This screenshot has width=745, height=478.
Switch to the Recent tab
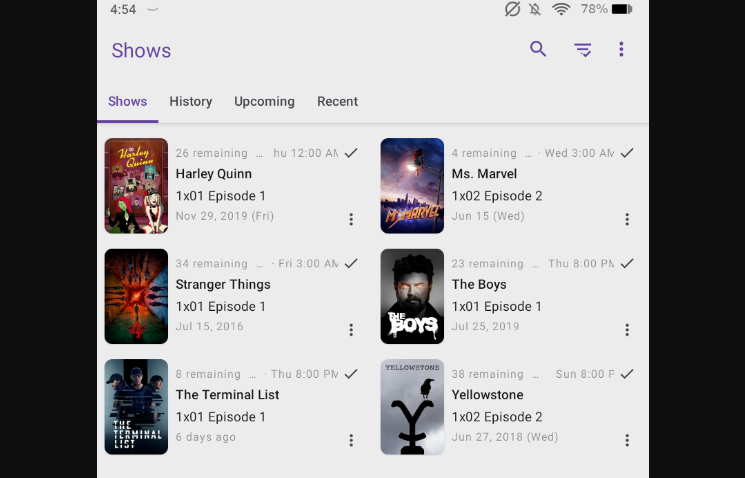(x=337, y=102)
